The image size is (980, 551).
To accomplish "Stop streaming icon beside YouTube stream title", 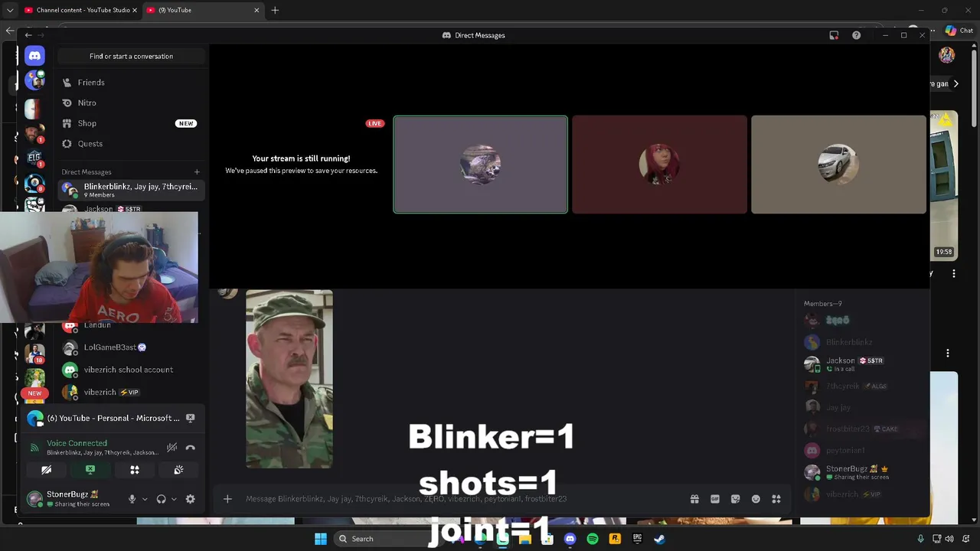I will coord(190,418).
